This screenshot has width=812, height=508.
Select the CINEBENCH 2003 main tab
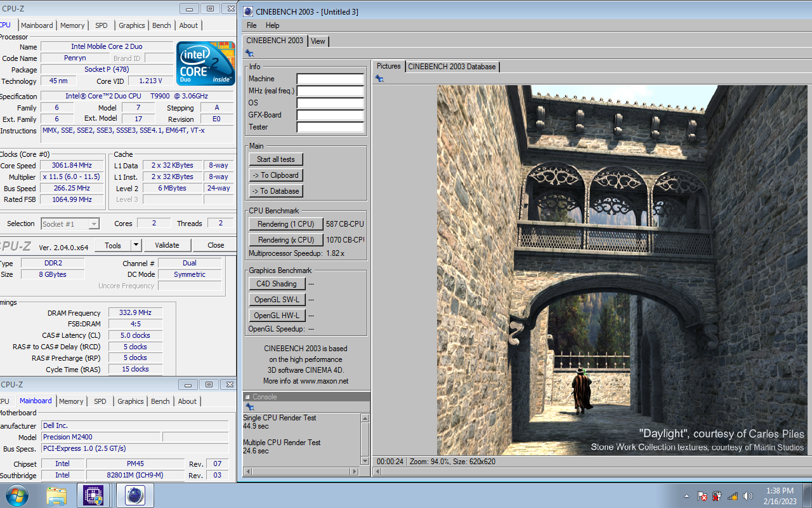click(275, 41)
